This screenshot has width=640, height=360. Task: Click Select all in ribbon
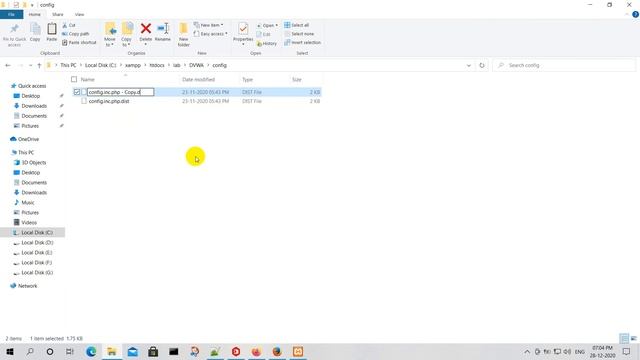click(x=296, y=25)
